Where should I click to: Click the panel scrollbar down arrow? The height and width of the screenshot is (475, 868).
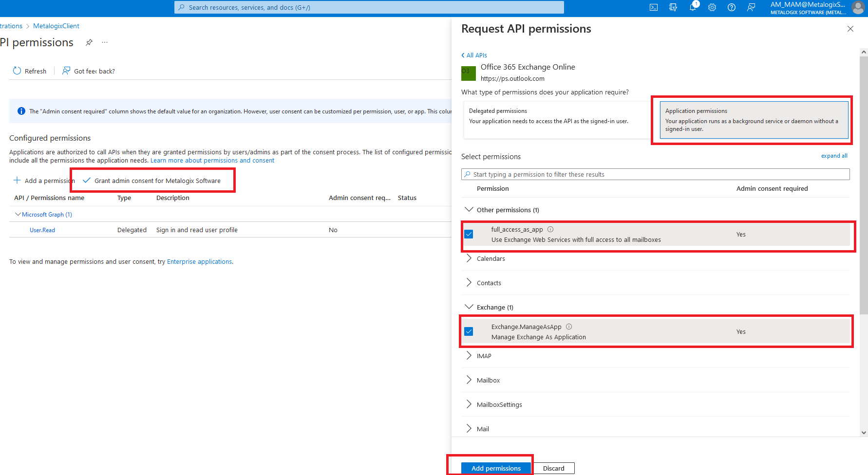(x=864, y=432)
